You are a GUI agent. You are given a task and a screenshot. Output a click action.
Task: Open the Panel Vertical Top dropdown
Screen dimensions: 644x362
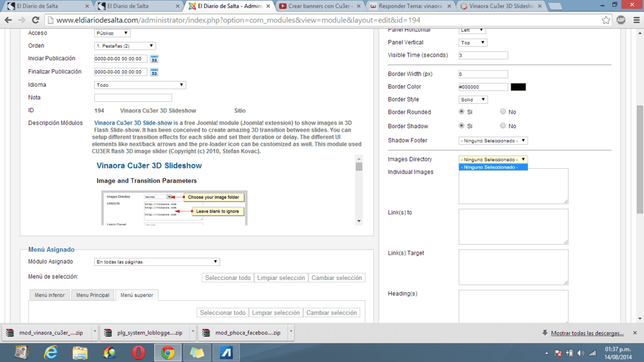pyautogui.click(x=472, y=42)
